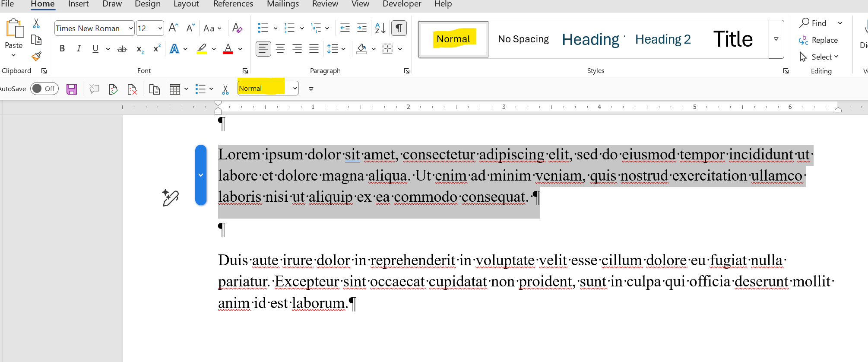Click the Replace button
This screenshot has height=362, width=868.
[818, 40]
